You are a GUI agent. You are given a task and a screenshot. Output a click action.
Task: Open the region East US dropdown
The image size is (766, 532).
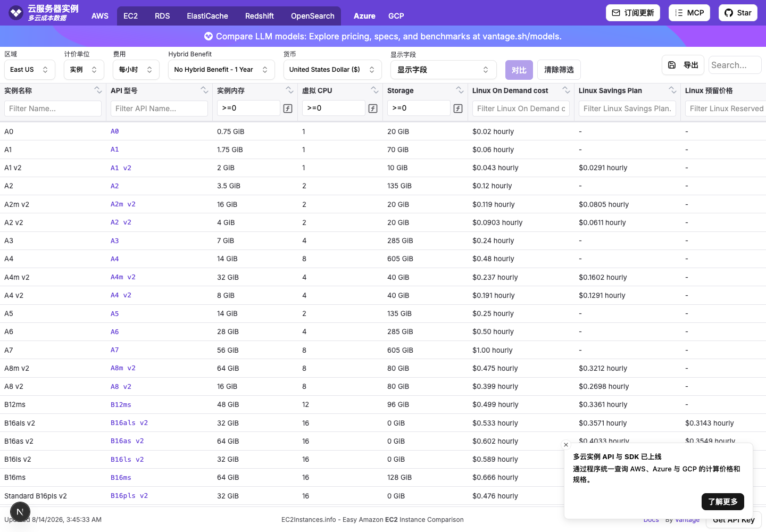(30, 70)
